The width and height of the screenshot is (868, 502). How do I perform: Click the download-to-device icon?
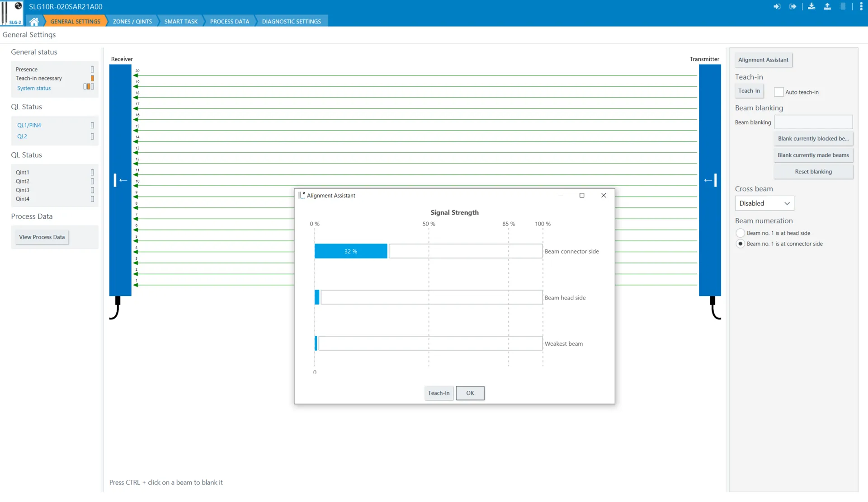coord(811,6)
